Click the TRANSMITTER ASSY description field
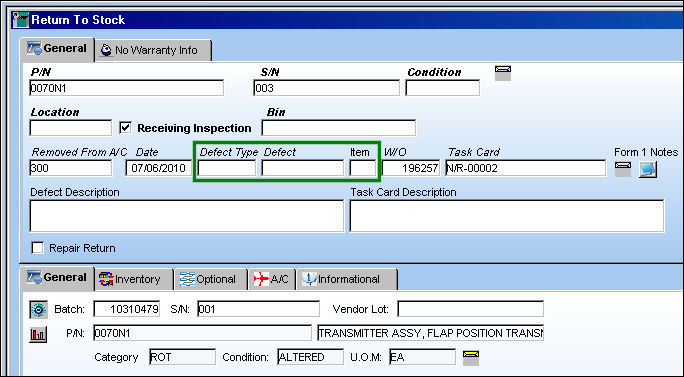Viewport: 684px width, 377px height. 431,333
